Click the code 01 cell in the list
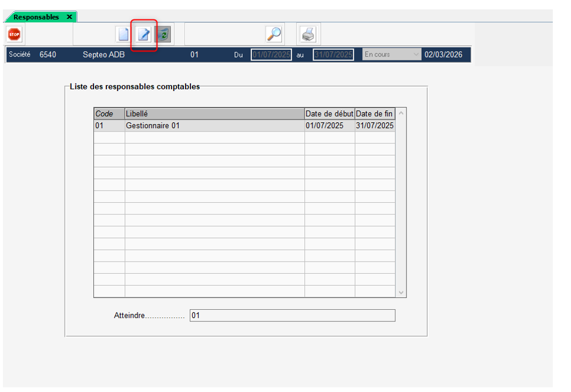Viewport: 571px width, 392px height. [109, 125]
